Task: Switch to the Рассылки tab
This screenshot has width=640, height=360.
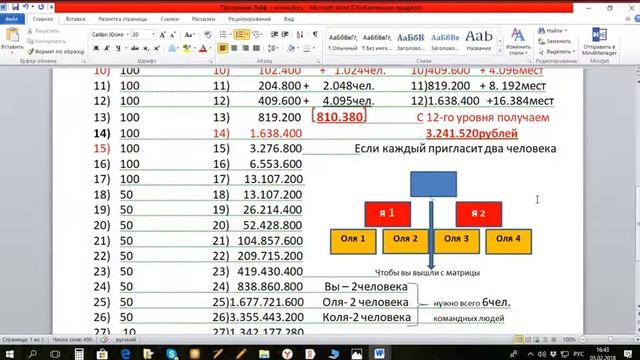Action: [x=203, y=19]
